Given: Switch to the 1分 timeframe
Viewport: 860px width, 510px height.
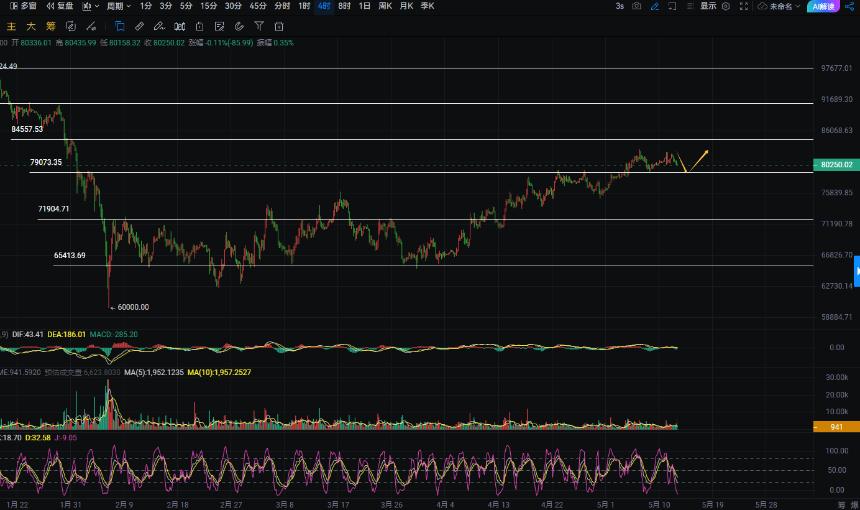Looking at the screenshot, I should (145, 6).
